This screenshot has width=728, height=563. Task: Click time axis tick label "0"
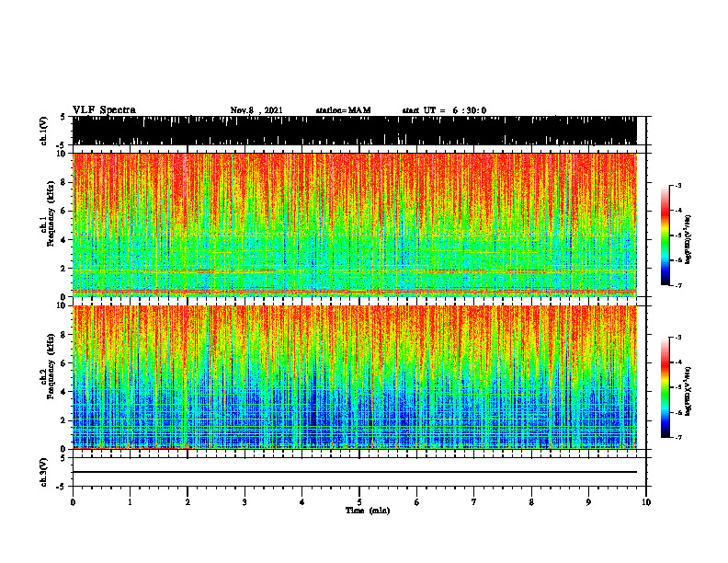click(x=73, y=502)
